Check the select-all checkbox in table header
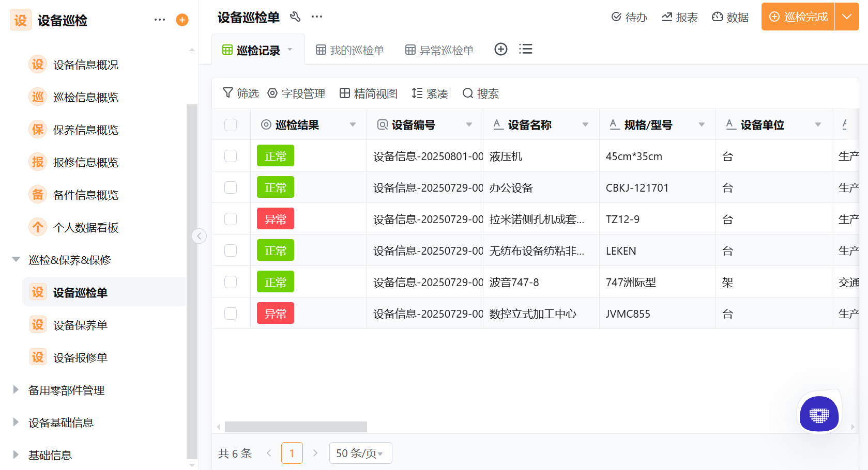 click(230, 124)
